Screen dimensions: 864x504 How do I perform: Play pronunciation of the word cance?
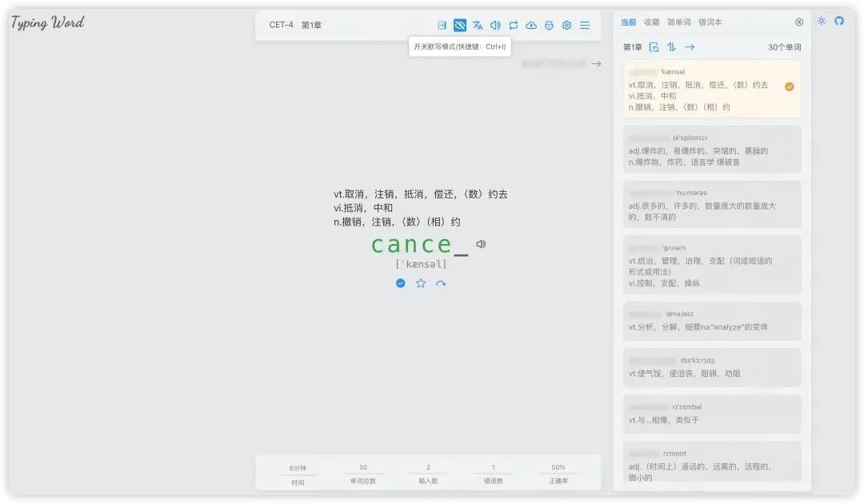point(481,244)
